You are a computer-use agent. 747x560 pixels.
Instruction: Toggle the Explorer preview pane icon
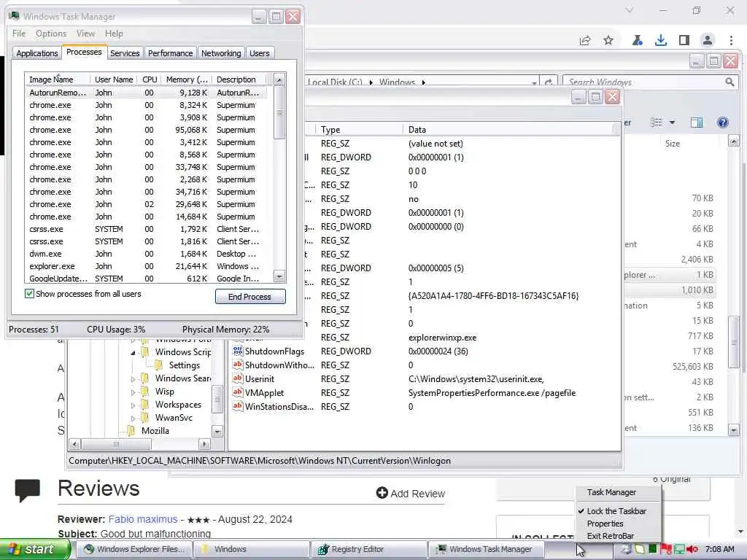697,122
